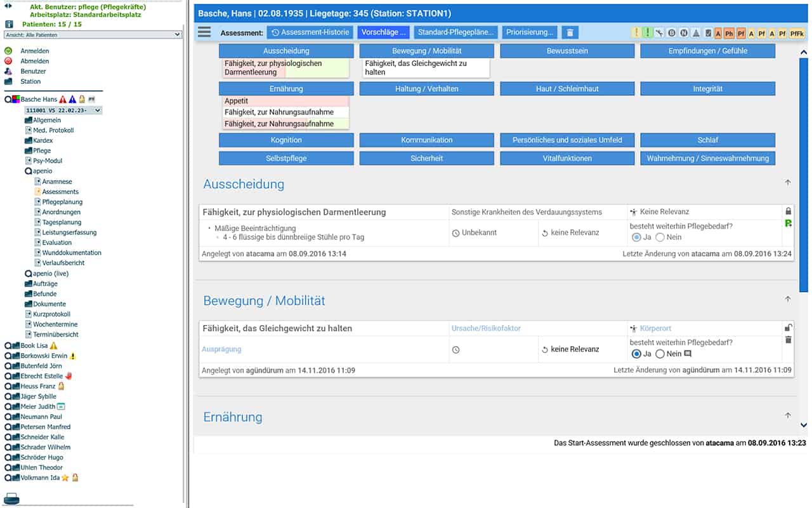Delete the Gleichgewicht entry using its trash icon

click(788, 340)
